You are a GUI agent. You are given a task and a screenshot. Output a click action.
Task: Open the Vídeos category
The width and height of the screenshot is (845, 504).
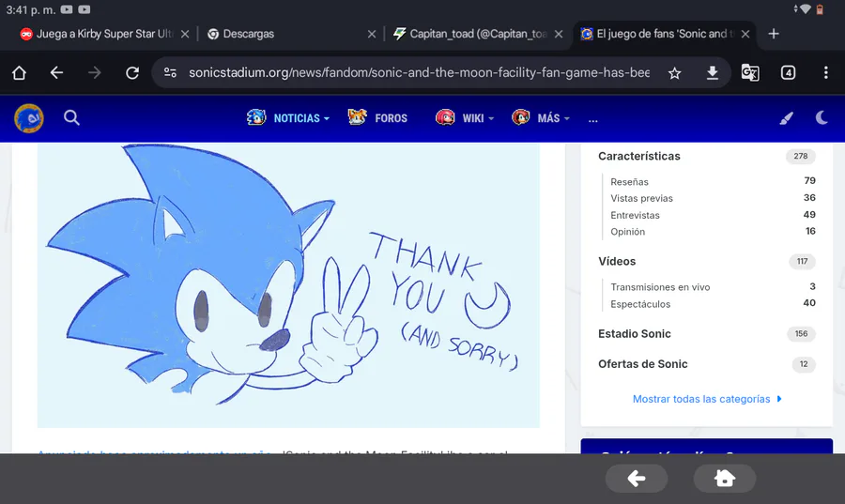coord(617,261)
